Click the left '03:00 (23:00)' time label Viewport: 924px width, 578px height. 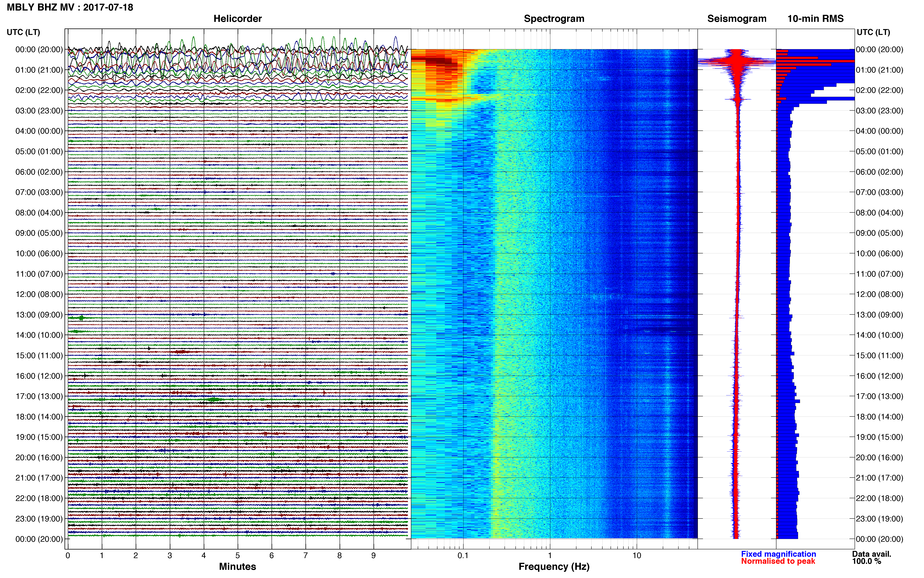[39, 111]
